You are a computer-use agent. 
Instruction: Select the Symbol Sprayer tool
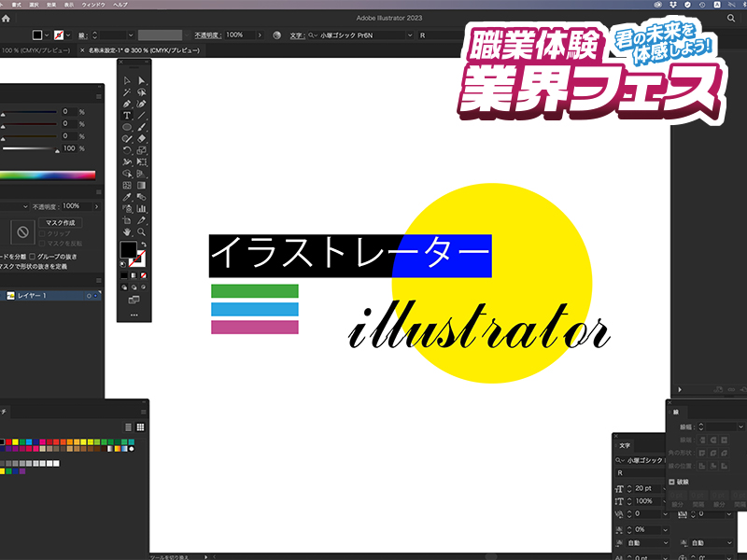(x=127, y=208)
